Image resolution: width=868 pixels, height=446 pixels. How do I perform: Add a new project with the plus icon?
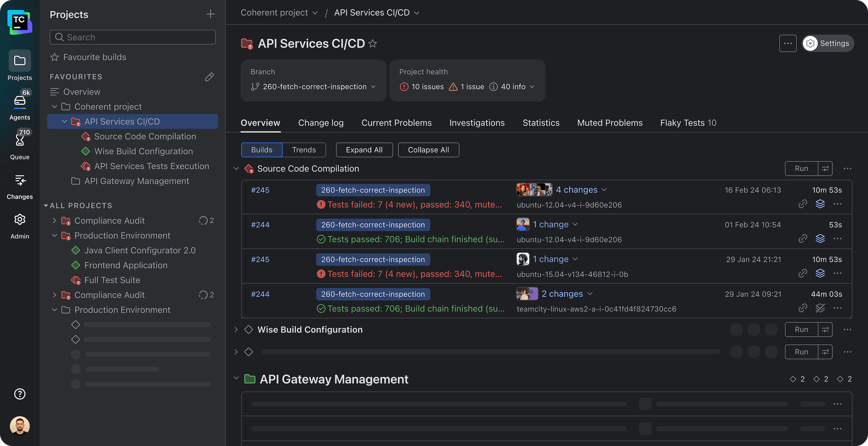pos(210,14)
